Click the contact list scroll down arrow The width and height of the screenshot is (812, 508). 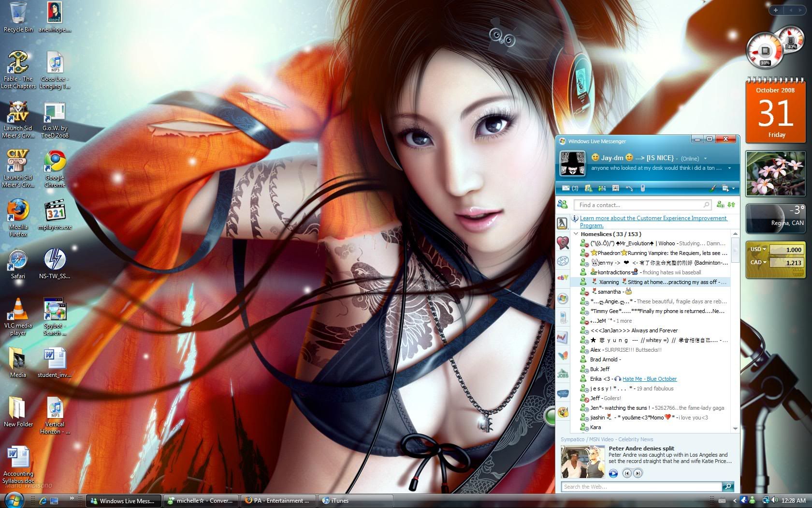tap(736, 428)
